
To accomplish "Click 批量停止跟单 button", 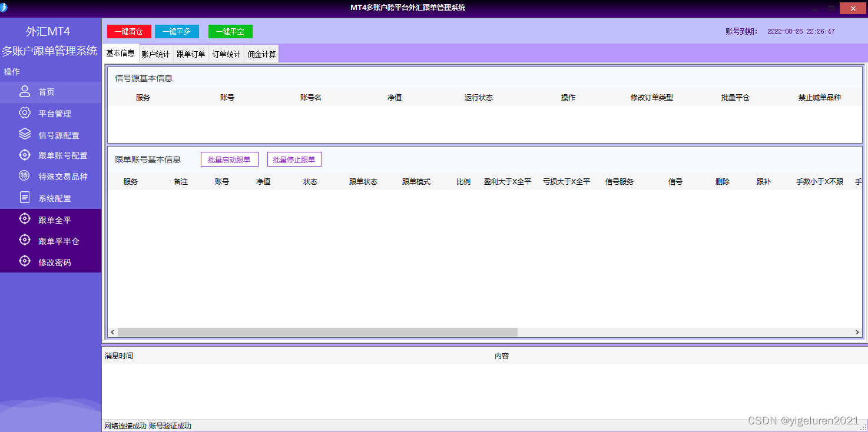I will click(x=294, y=159).
